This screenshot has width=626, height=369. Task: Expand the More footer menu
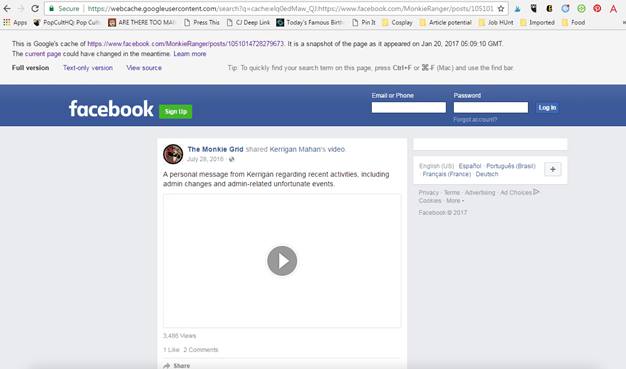[455, 200]
